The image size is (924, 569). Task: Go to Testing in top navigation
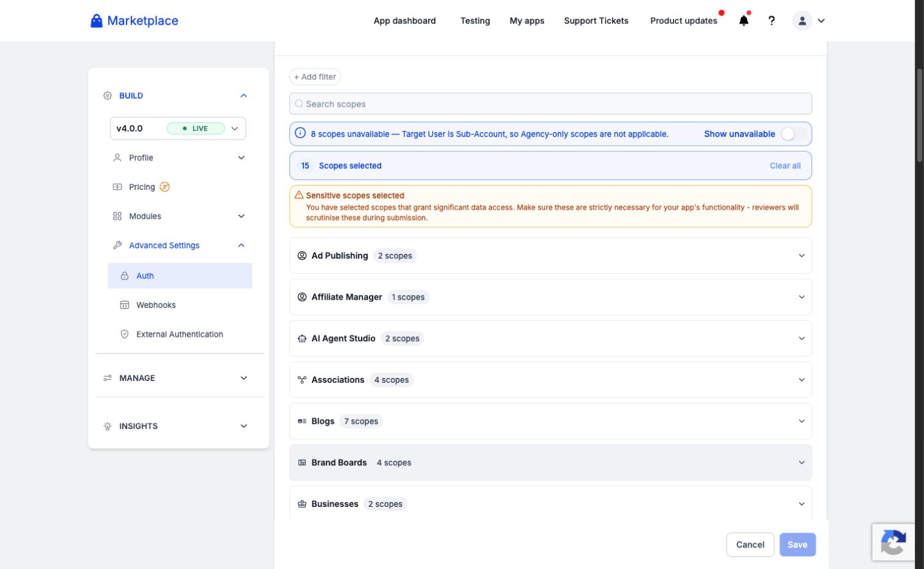tap(475, 21)
